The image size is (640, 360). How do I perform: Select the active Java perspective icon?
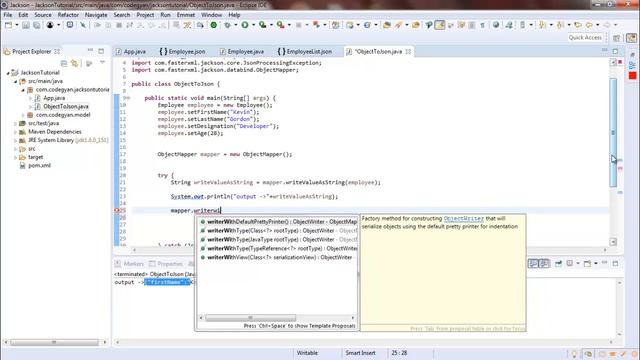point(631,38)
